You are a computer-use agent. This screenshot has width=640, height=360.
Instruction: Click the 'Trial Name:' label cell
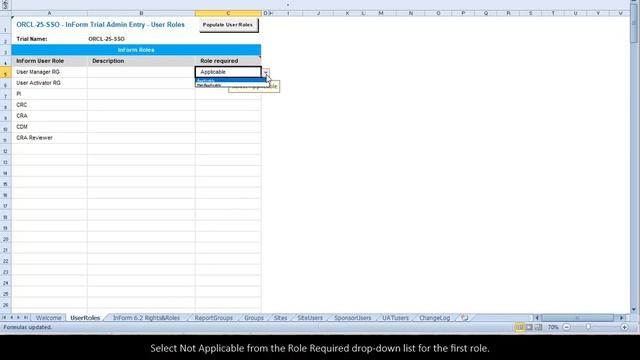(32, 39)
